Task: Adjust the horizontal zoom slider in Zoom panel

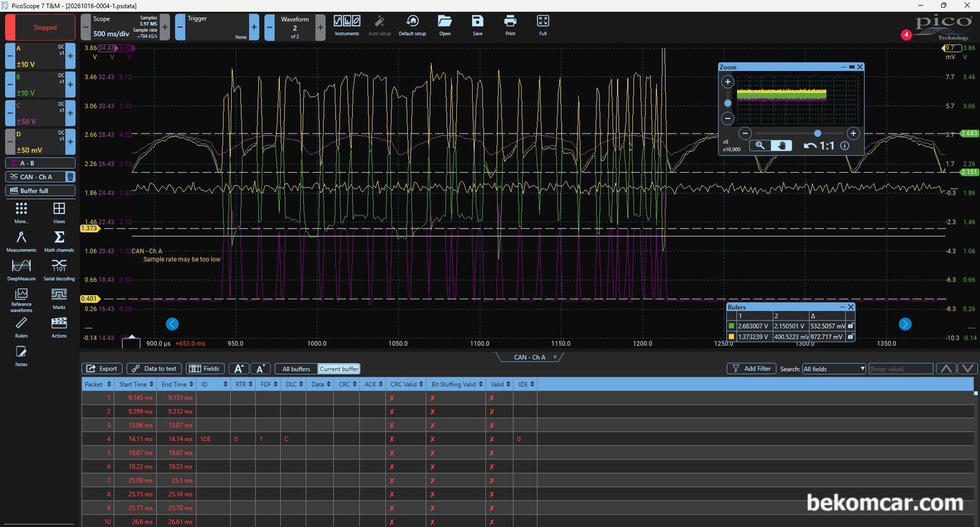Action: tap(818, 133)
